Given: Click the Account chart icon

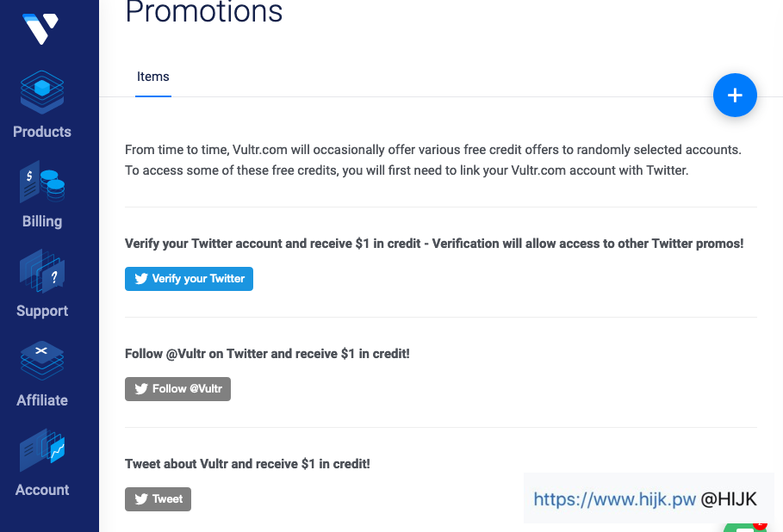Looking at the screenshot, I should [x=42, y=449].
